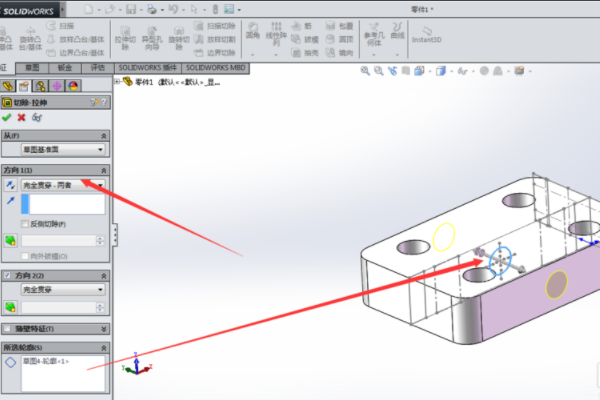Open the ConfigurationManager tab
Screen dimensions: 600x400
(41, 86)
